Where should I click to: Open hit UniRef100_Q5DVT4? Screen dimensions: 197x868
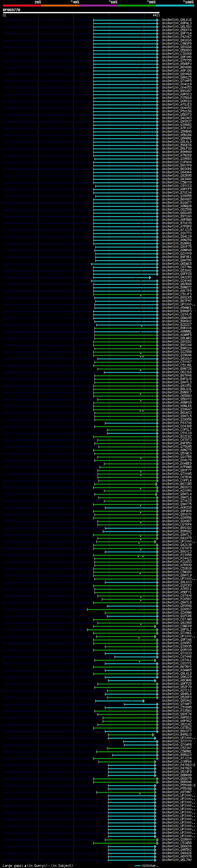(177, 30)
